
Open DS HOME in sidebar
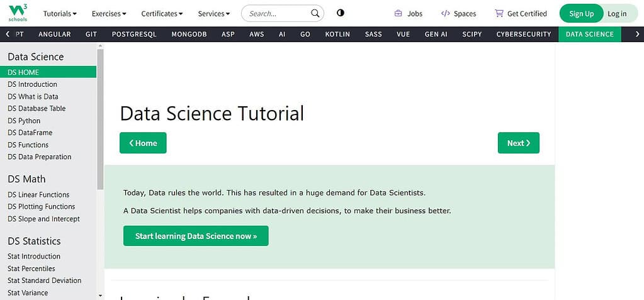48,72
